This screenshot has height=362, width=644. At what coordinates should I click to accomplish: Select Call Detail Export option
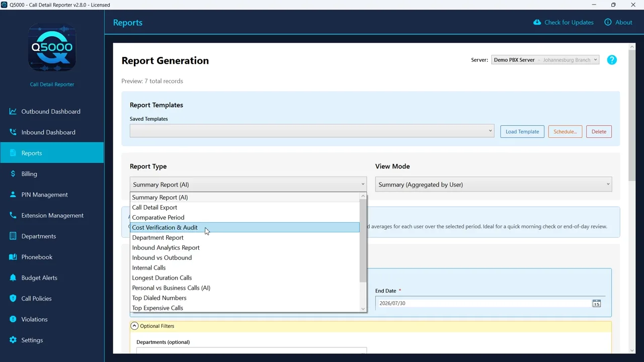point(245,207)
